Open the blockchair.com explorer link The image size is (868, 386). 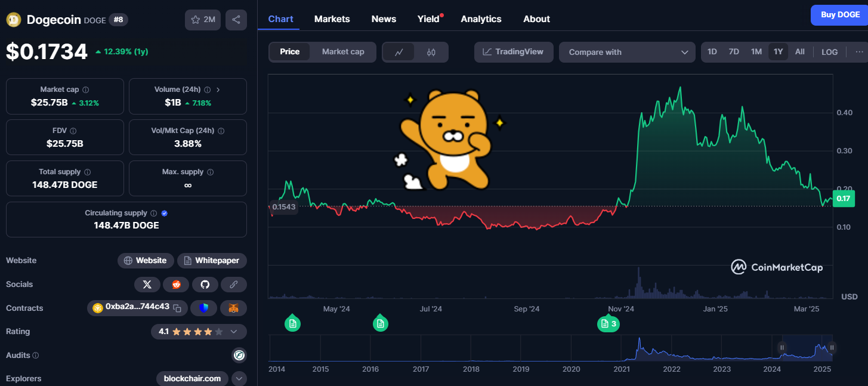tap(192, 379)
